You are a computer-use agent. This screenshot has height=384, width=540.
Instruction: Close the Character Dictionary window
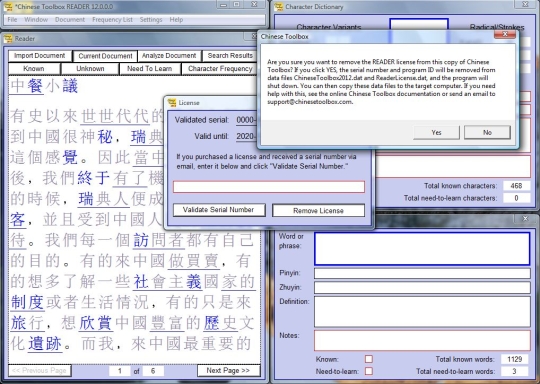[x=525, y=4]
